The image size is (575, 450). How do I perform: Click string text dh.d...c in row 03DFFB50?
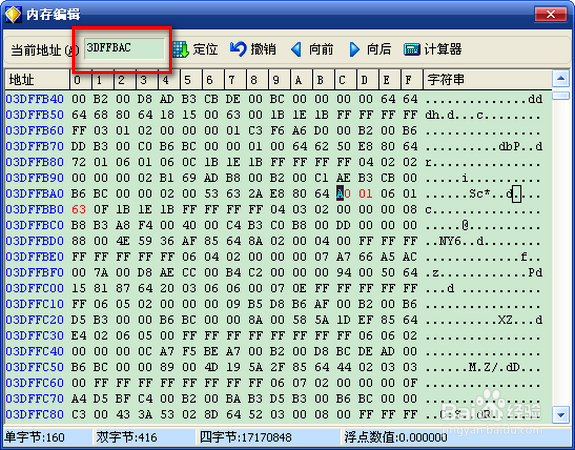tap(454, 115)
